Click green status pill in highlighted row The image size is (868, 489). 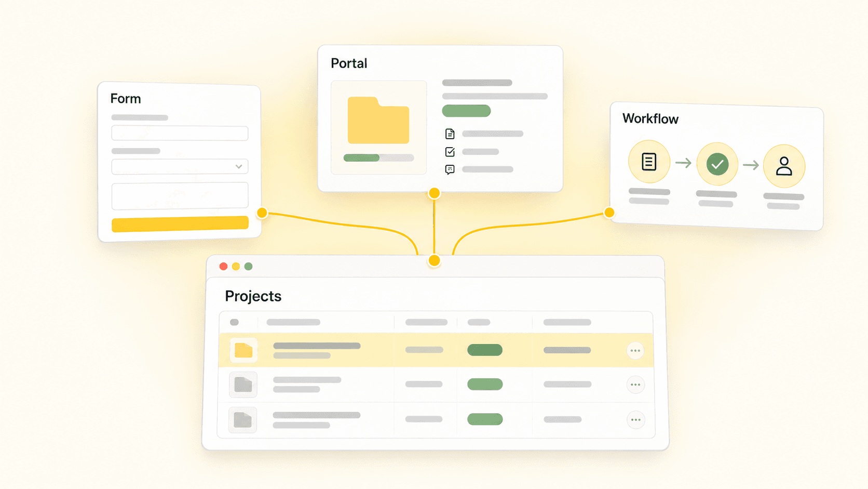pos(485,350)
